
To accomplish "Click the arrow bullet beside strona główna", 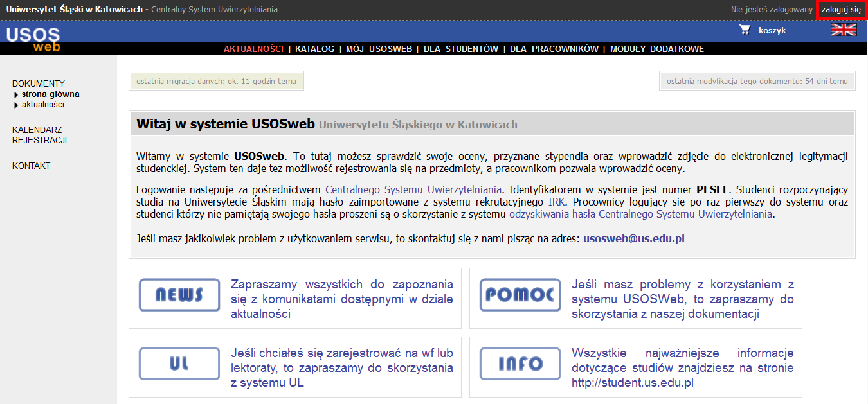I will 16,94.
